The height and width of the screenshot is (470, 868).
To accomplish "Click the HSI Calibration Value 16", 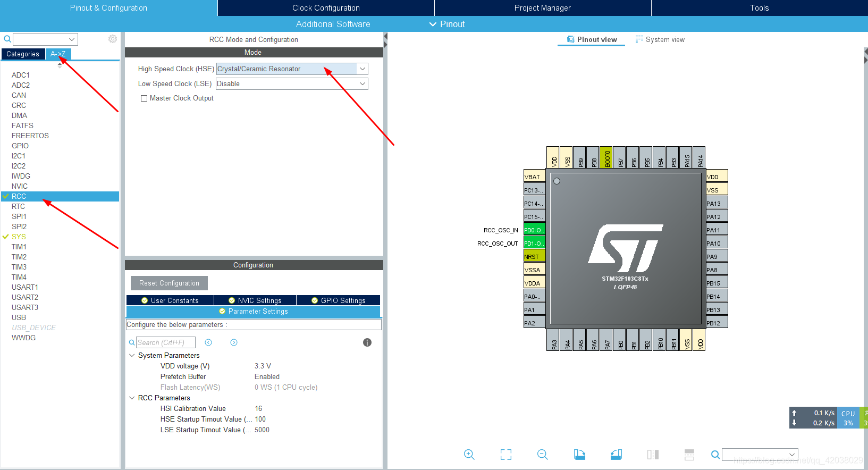I will [x=258, y=408].
